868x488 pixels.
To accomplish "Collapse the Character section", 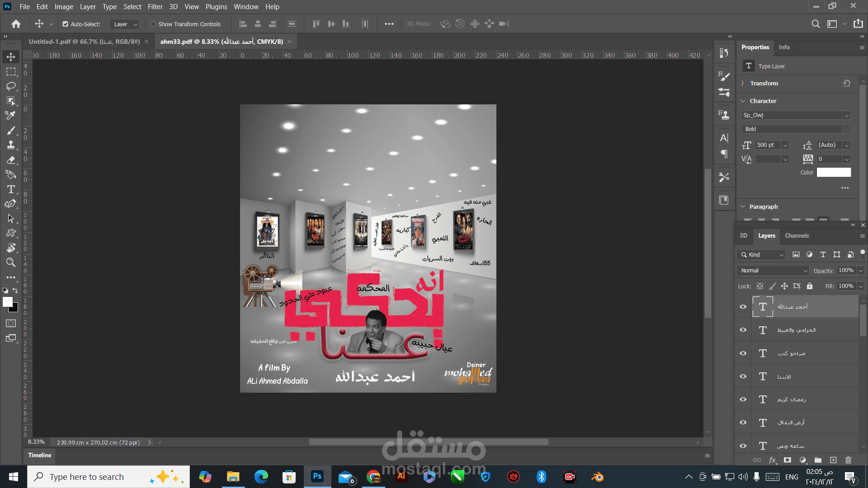I will tap(743, 101).
